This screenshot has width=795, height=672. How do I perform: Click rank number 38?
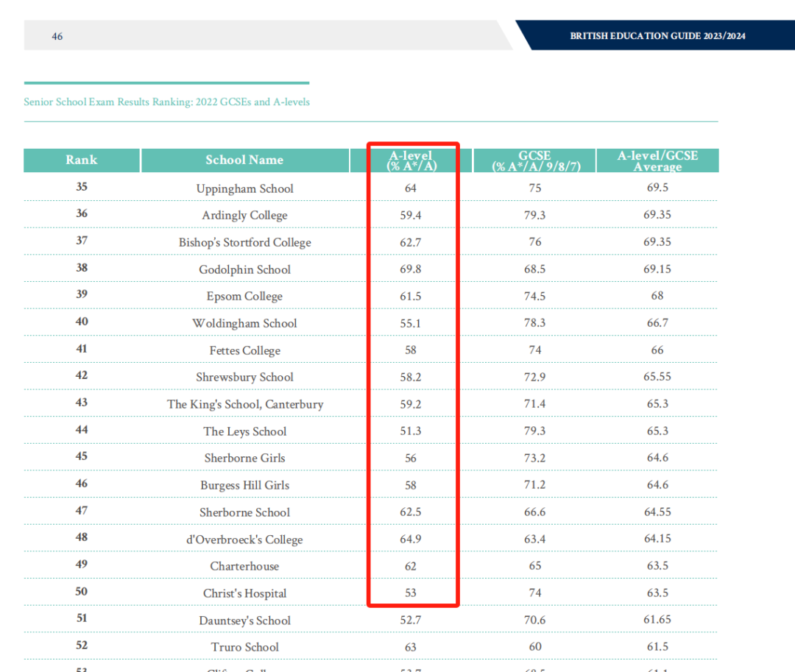(x=82, y=268)
